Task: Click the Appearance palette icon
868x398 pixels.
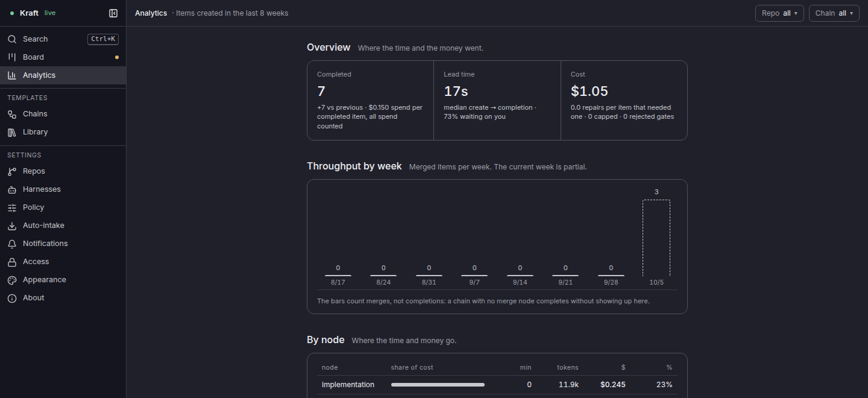Action: pyautogui.click(x=11, y=280)
